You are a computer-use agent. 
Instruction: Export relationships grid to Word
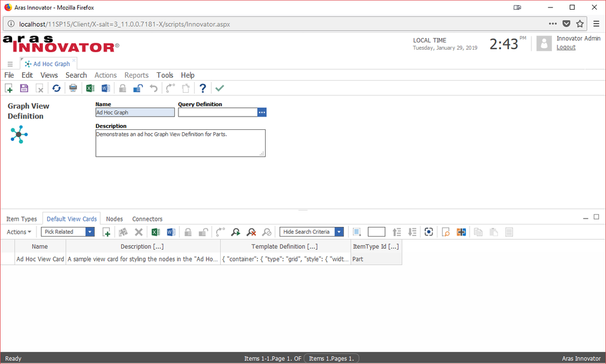[170, 232]
